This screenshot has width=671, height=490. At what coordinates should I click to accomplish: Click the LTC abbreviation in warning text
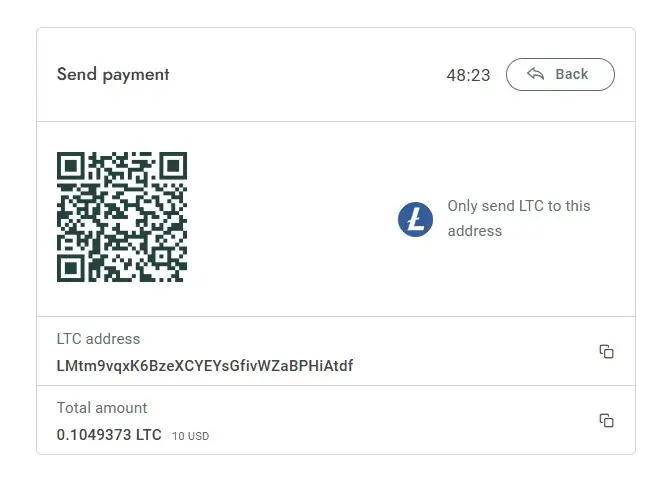pos(531,206)
